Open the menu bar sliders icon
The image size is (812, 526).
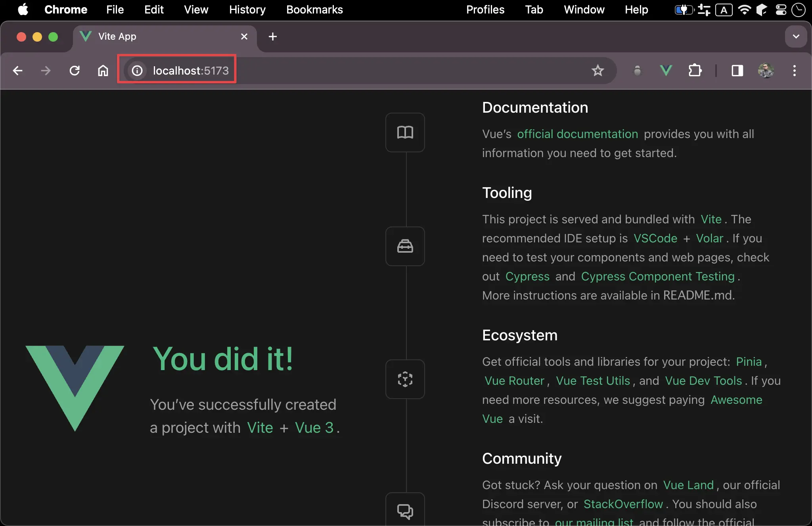(704, 10)
